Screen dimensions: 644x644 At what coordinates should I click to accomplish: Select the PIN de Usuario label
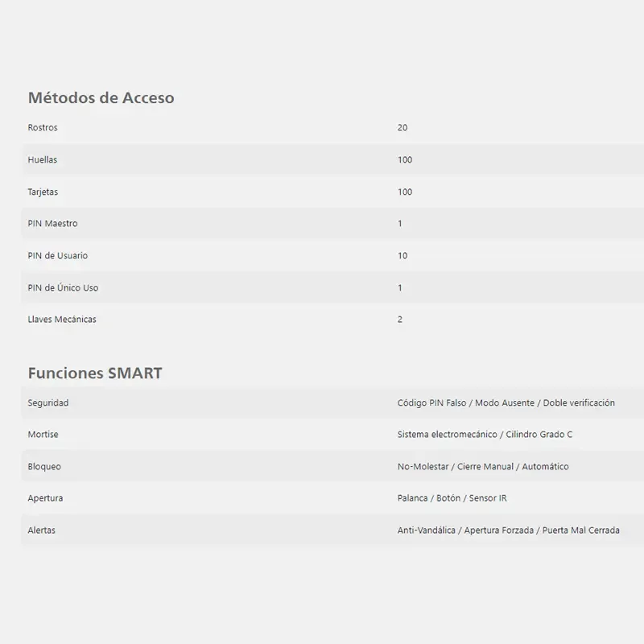(x=57, y=255)
